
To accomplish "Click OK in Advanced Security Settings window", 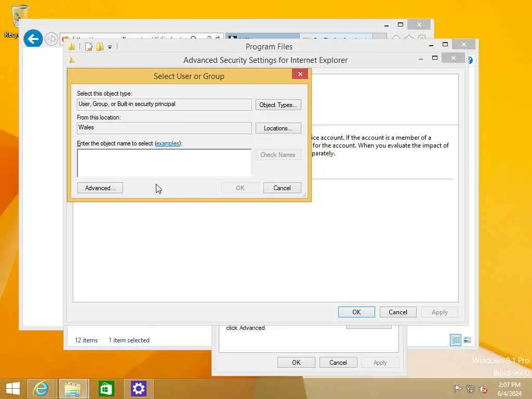I will point(356,312).
